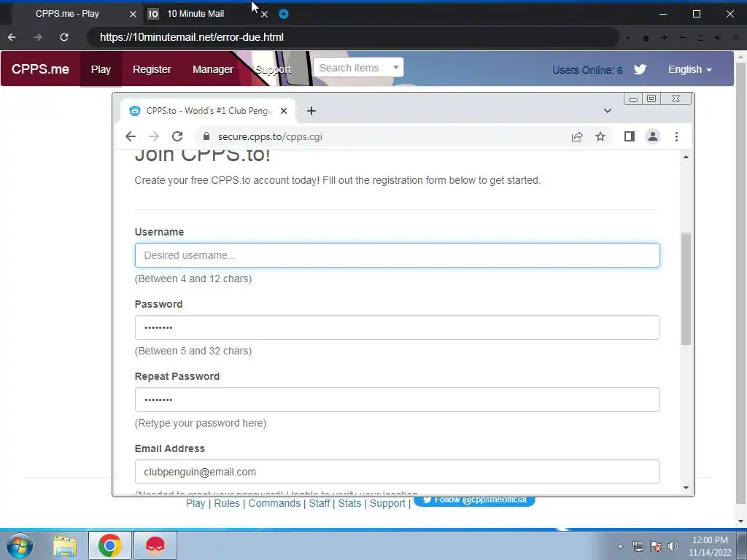Viewport: 747px width, 560px height.
Task: Close the 10 Minute Mail tab
Action: pyautogui.click(x=264, y=14)
